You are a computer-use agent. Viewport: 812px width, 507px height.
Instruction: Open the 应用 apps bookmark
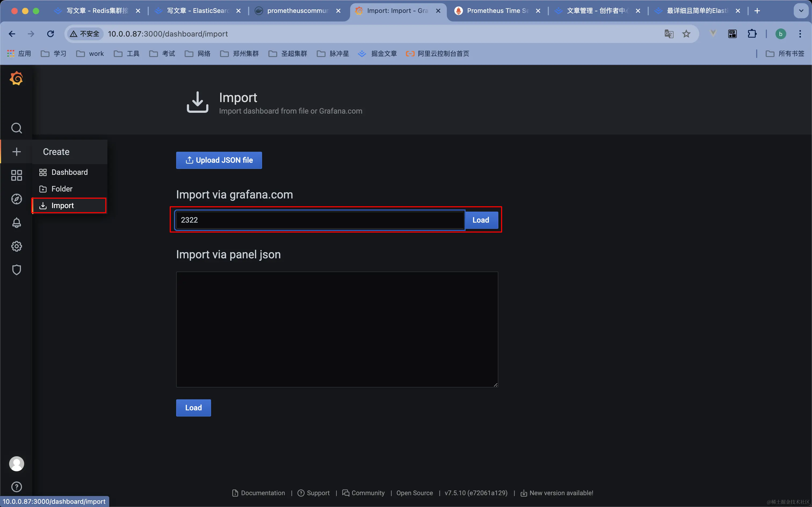pyautogui.click(x=19, y=54)
